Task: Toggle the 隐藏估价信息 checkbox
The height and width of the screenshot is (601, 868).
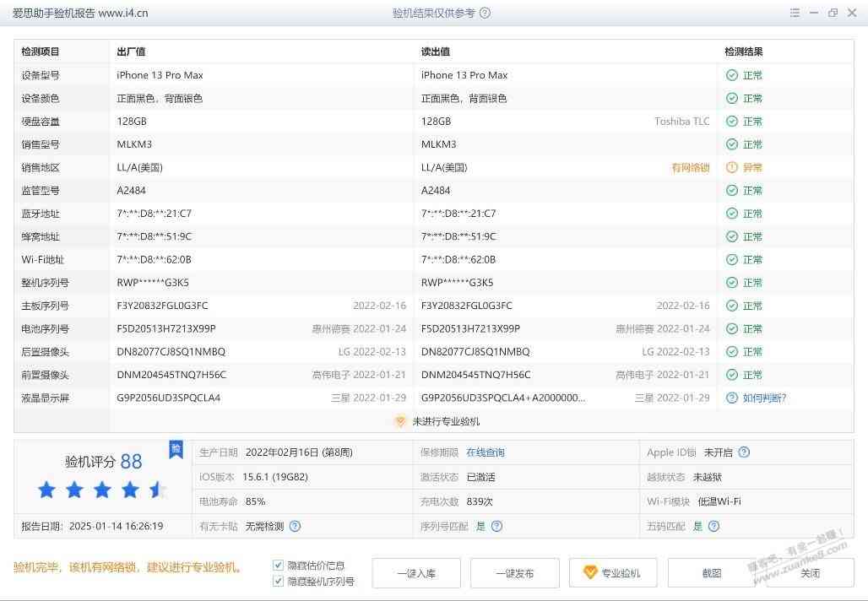Action: [x=278, y=565]
